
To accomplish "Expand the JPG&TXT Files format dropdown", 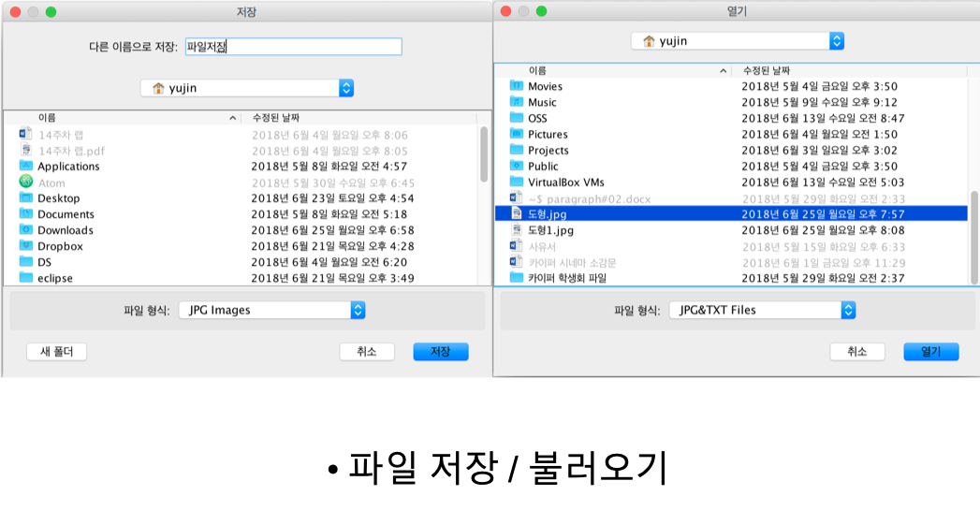I will 762,310.
